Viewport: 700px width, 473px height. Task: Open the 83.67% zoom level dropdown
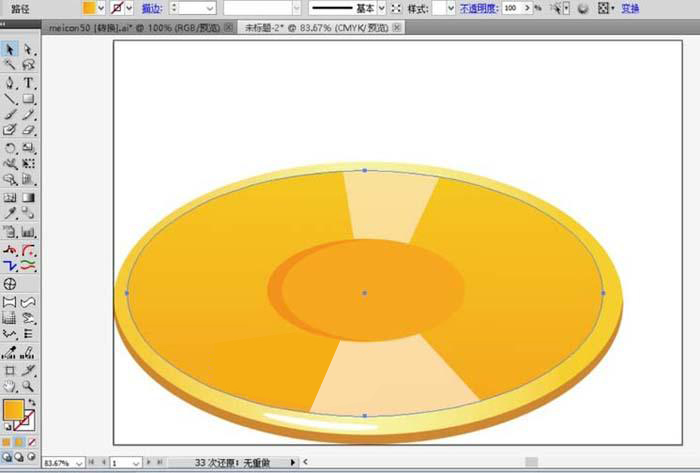[79, 463]
